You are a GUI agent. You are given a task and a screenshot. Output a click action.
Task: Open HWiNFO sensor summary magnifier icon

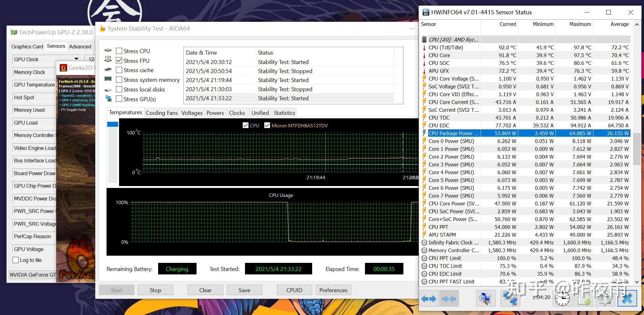[x=485, y=299]
